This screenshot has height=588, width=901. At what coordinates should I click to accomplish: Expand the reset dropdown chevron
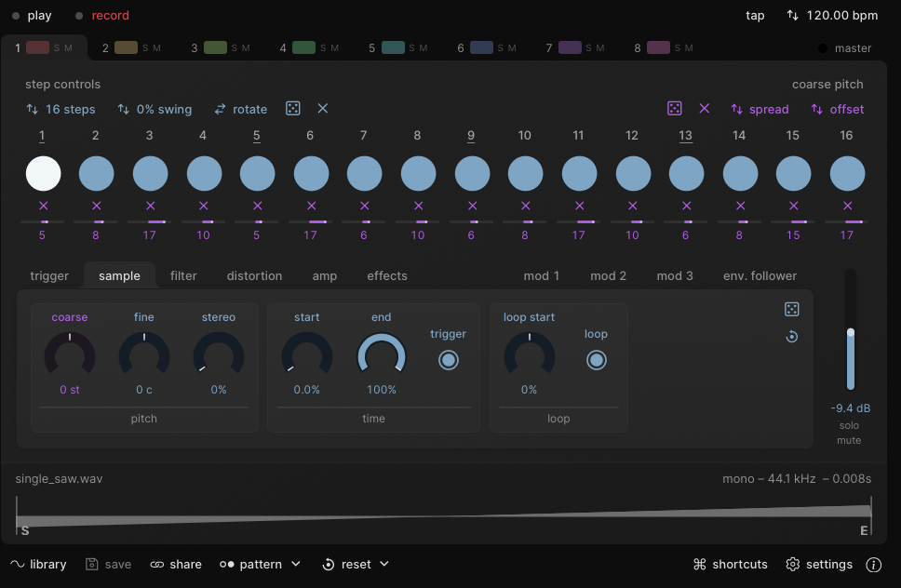(x=384, y=564)
